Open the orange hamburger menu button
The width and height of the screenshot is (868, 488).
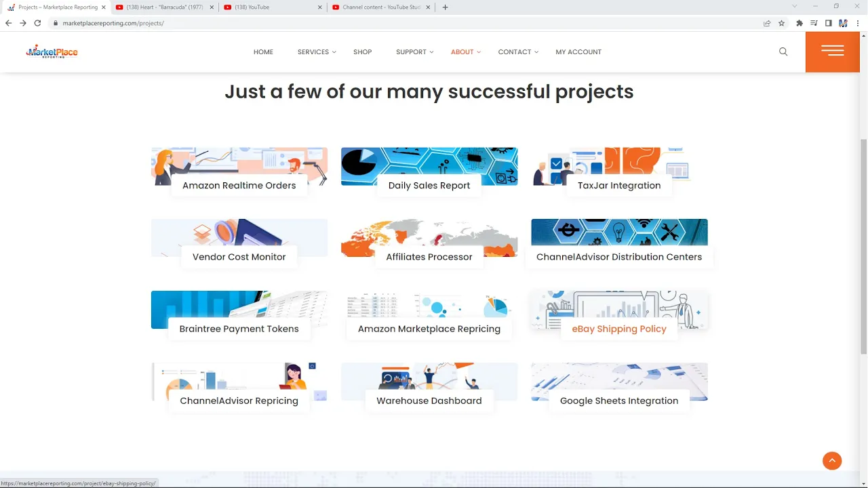(833, 52)
